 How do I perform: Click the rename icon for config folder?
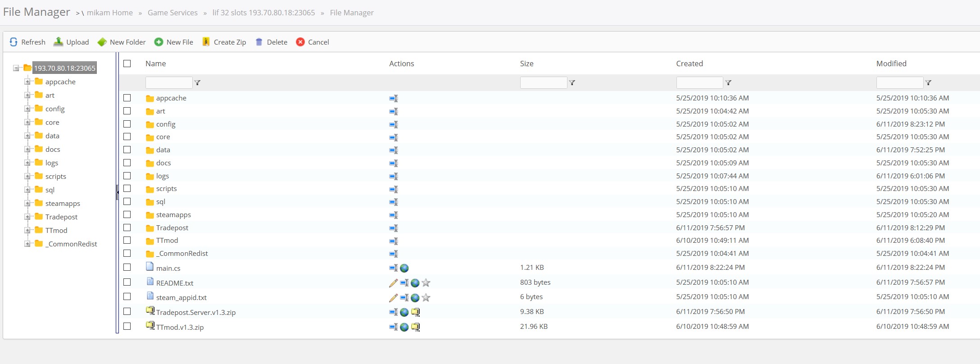coord(394,124)
